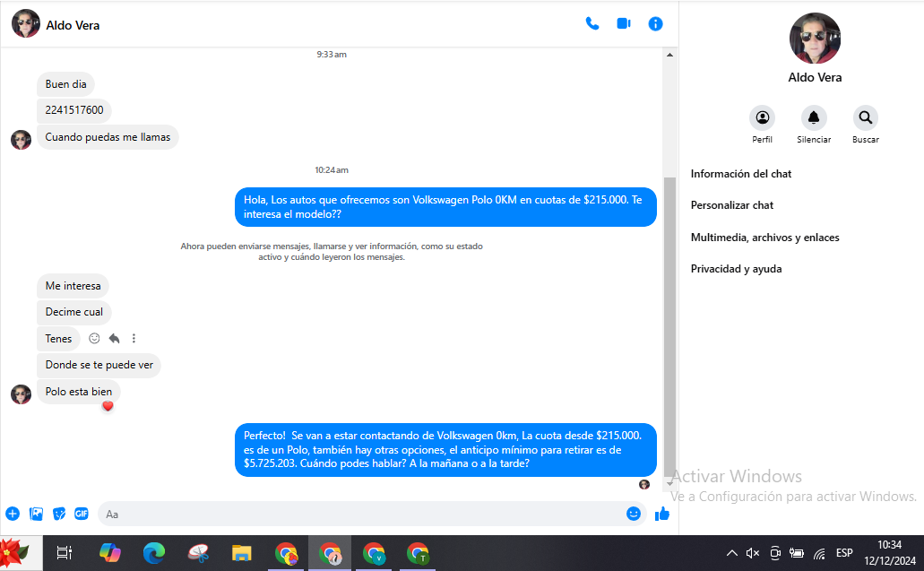The image size is (924, 571).
Task: Click the heart reaction on 'Polo esta bien'
Action: click(x=108, y=406)
